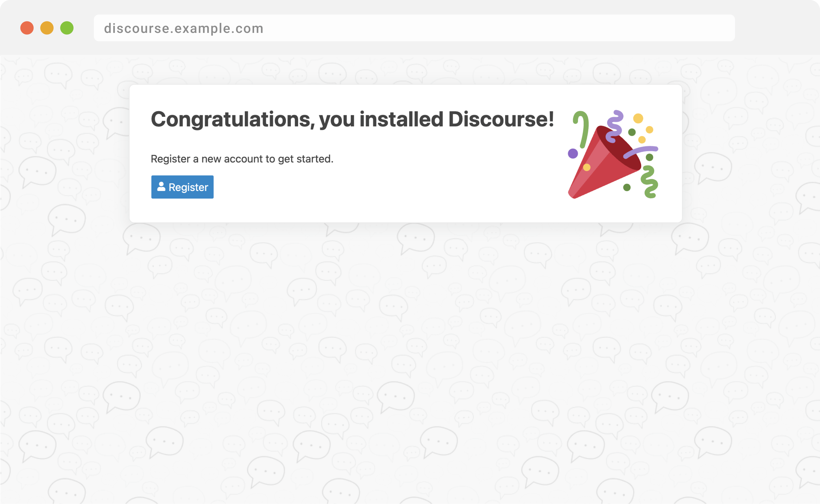The image size is (820, 504).
Task: Click the discourse.example.com URL text
Action: pyautogui.click(x=184, y=28)
